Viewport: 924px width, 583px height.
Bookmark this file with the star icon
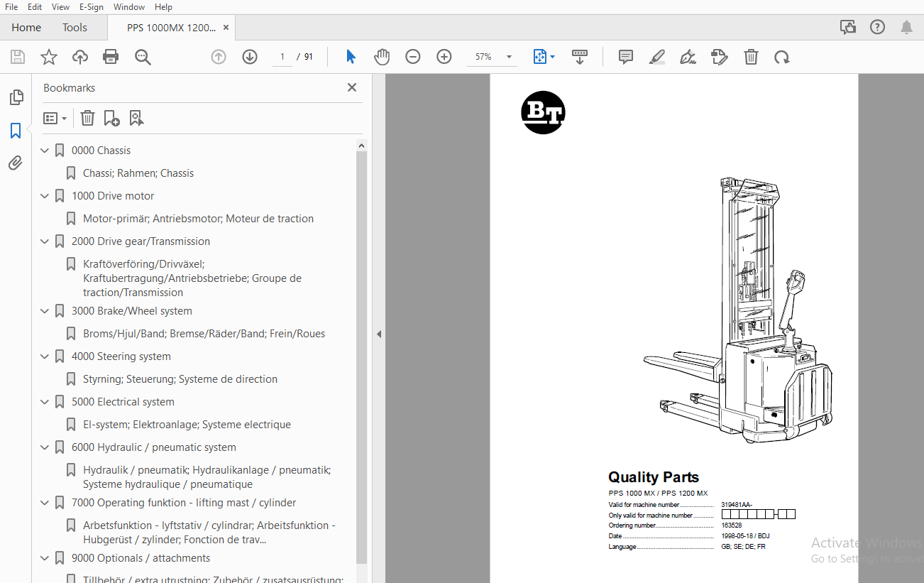(49, 57)
